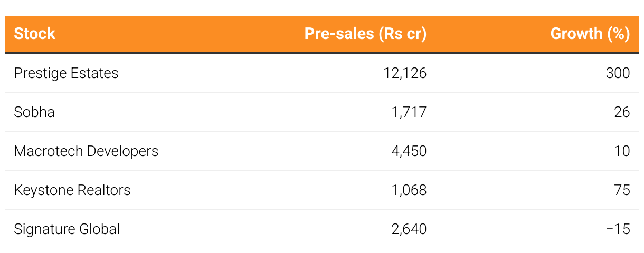Select the blank area of the Sobha row
Image resolution: width=644 pixels, height=253 pixels.
222,112
